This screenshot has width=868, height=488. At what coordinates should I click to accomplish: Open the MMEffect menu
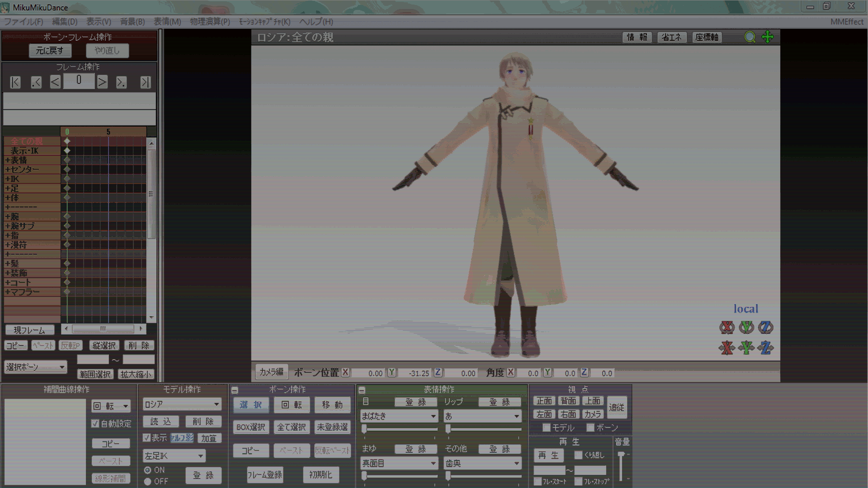847,22
